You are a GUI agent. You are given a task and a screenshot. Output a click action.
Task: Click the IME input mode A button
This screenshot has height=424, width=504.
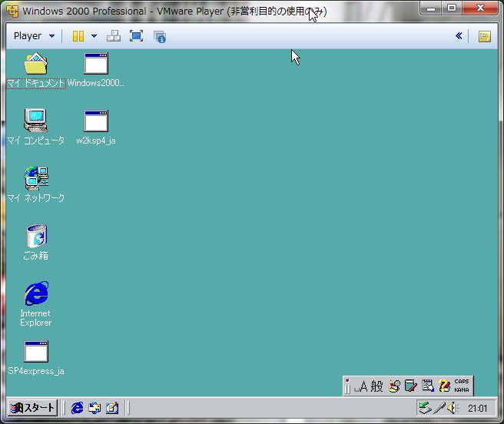(360, 386)
